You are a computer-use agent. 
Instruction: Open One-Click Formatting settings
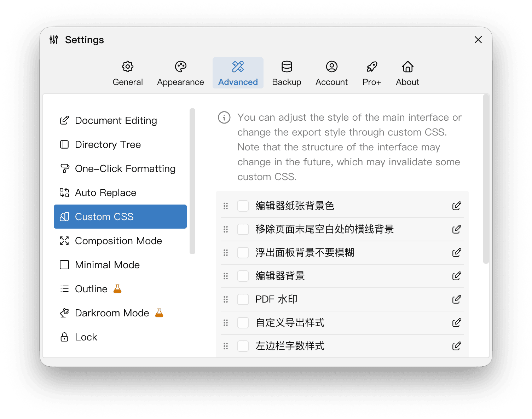click(120, 168)
